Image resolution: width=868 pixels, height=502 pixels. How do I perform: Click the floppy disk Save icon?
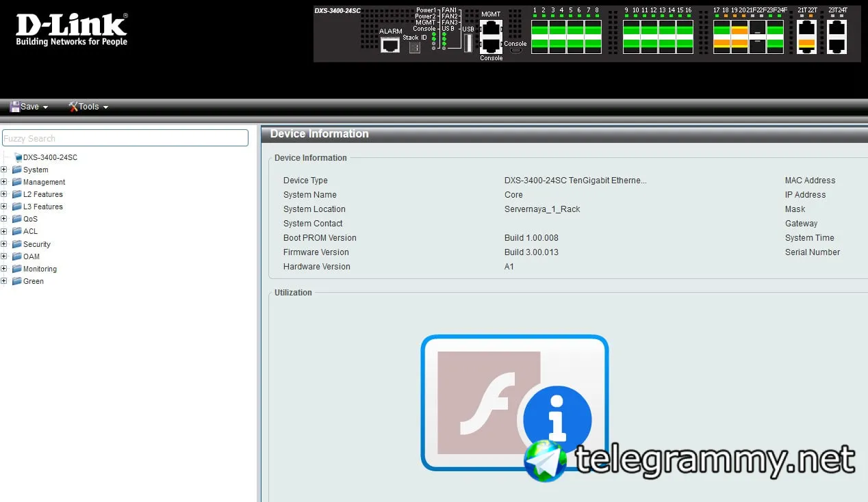(14, 106)
